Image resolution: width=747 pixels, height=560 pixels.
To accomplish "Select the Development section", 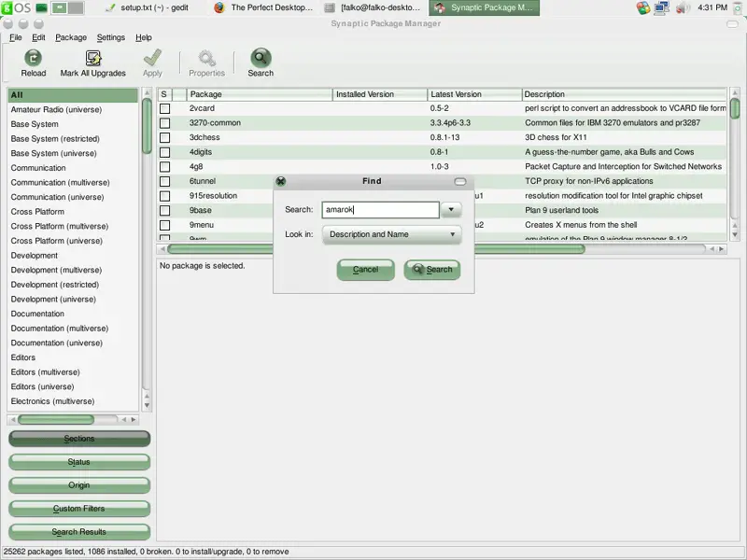I will 73,256.
